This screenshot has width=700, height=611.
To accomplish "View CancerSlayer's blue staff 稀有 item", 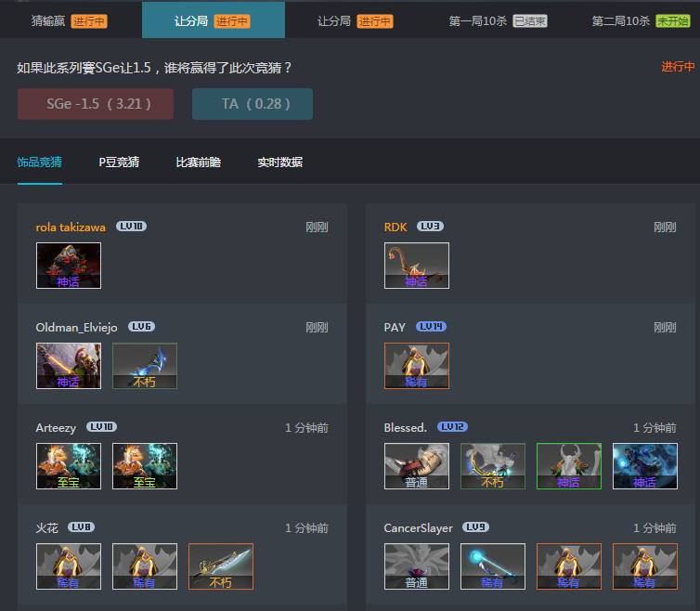I will pos(493,566).
